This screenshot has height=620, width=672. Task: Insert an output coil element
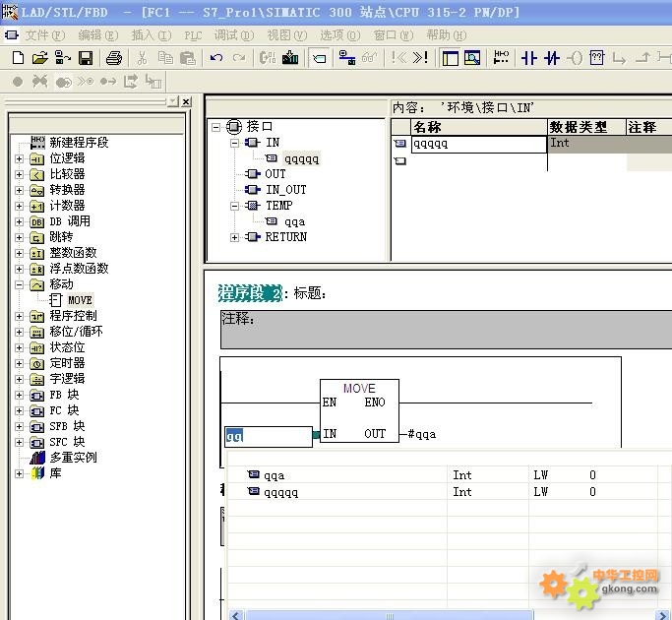(575, 57)
